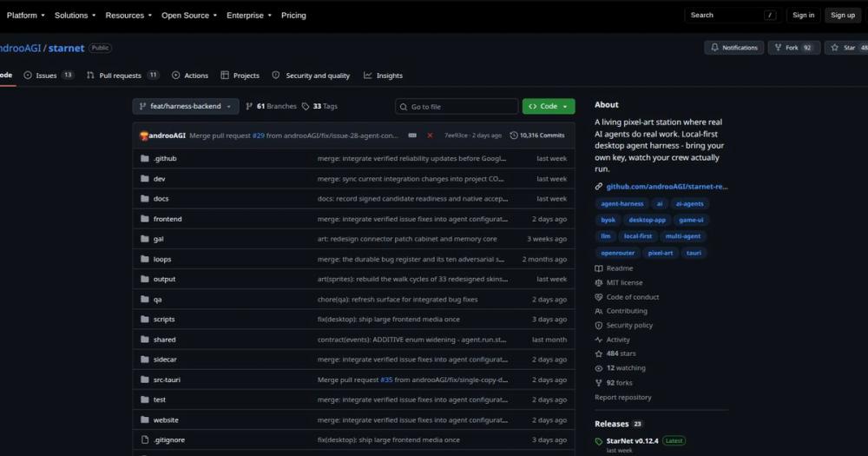Expand the Platform menu
Image resolution: width=868 pixels, height=456 pixels.
coord(25,16)
